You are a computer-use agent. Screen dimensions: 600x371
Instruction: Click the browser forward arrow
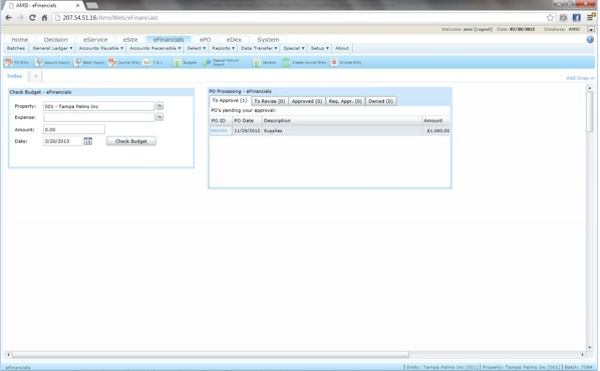pos(20,18)
